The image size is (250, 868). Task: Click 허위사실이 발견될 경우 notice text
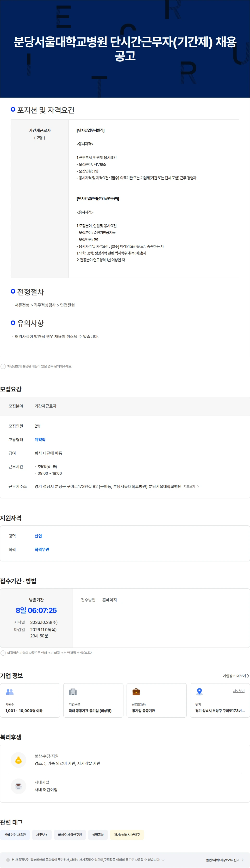[57, 337]
